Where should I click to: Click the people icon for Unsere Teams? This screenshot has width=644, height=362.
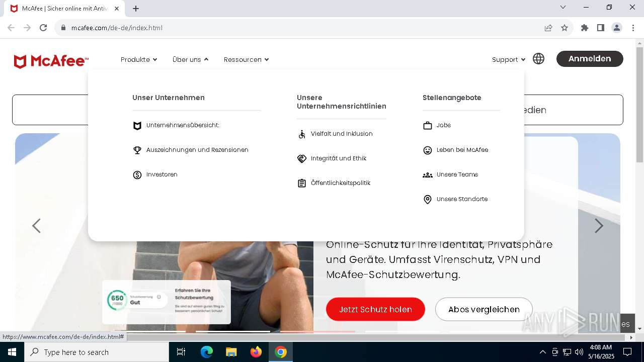[x=427, y=175]
